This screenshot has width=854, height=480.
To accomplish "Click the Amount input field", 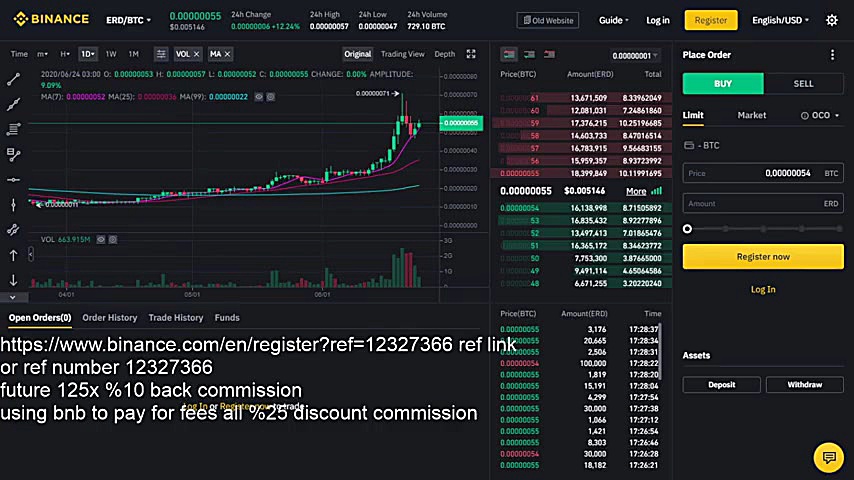I will (763, 203).
